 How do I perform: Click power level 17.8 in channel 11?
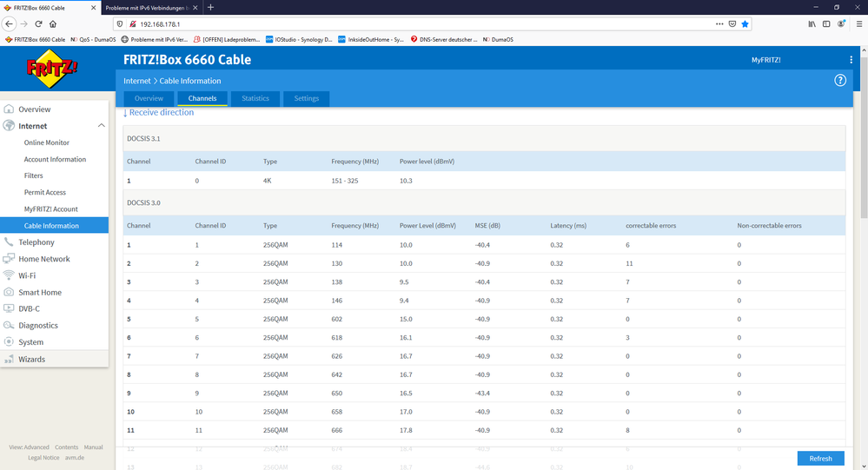point(406,430)
